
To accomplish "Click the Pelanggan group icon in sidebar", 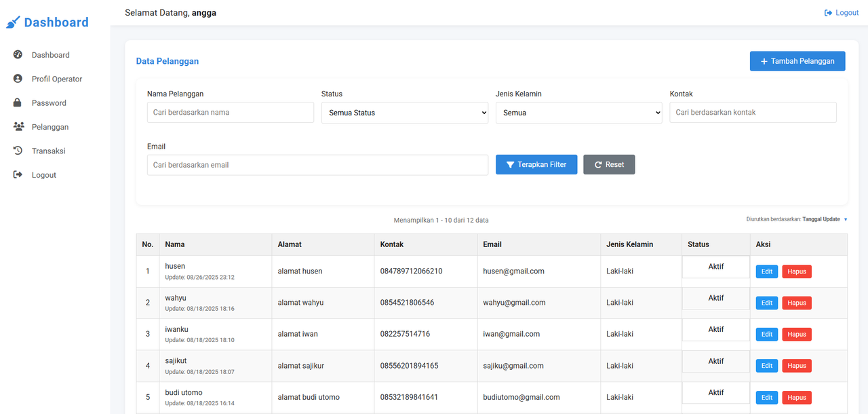I will (18, 127).
